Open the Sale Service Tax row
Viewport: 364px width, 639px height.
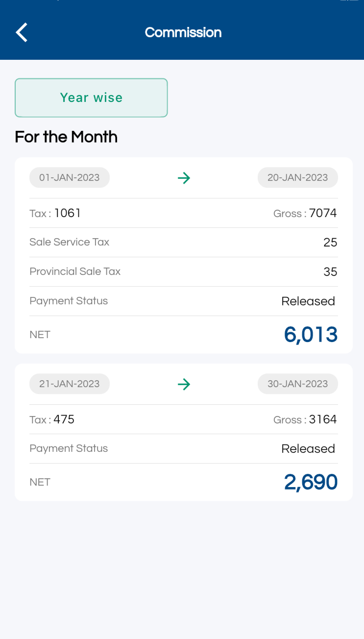[x=184, y=242]
